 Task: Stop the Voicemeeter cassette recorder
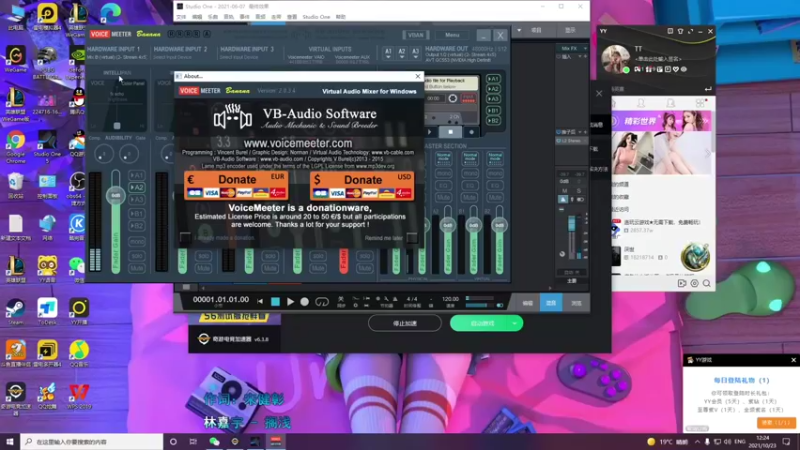(451, 132)
